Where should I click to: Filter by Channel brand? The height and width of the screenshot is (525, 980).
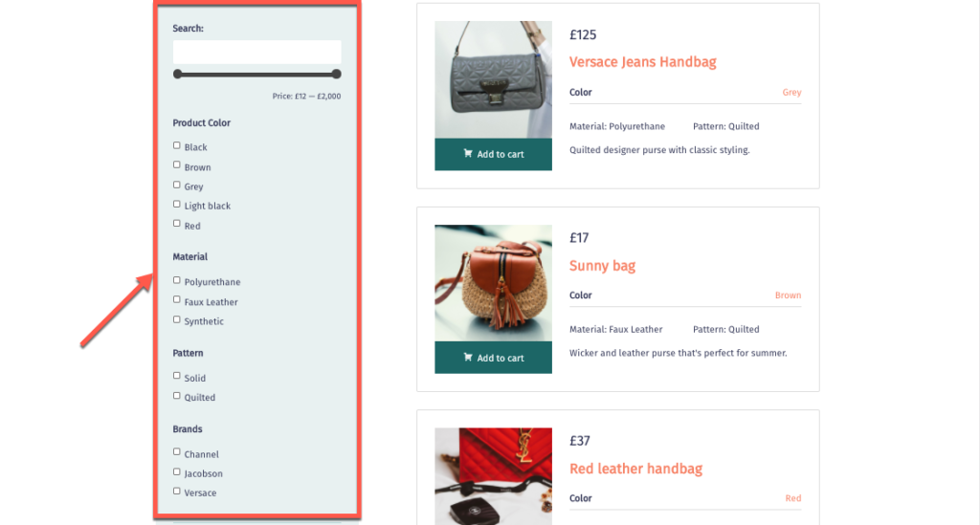point(177,452)
